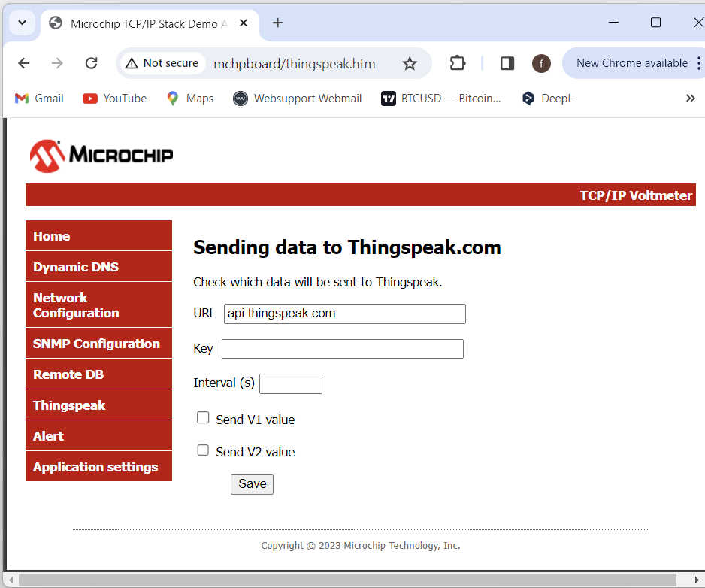Click the horizontal scrollbar thumb
Image resolution: width=705 pixels, height=588 pixels.
tap(347, 580)
